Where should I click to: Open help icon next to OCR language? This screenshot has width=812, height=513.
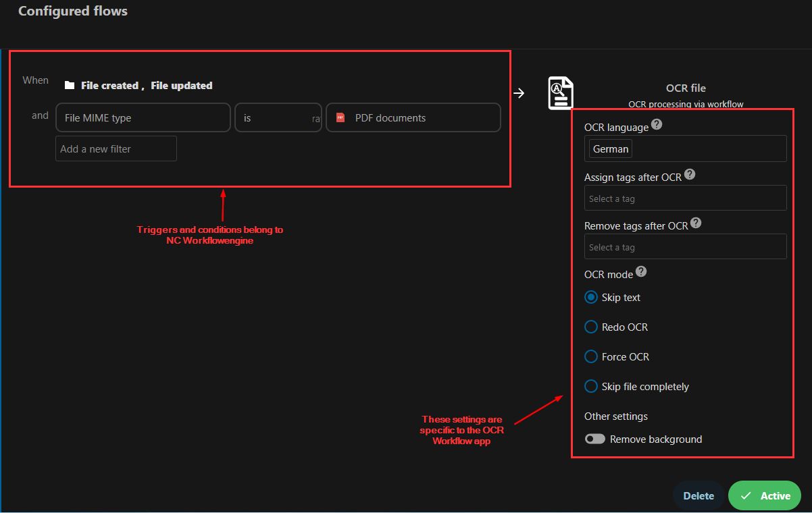point(657,125)
